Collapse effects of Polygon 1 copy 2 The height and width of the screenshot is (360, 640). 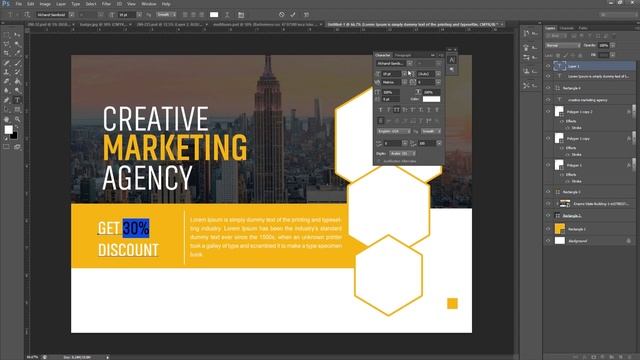click(x=633, y=111)
